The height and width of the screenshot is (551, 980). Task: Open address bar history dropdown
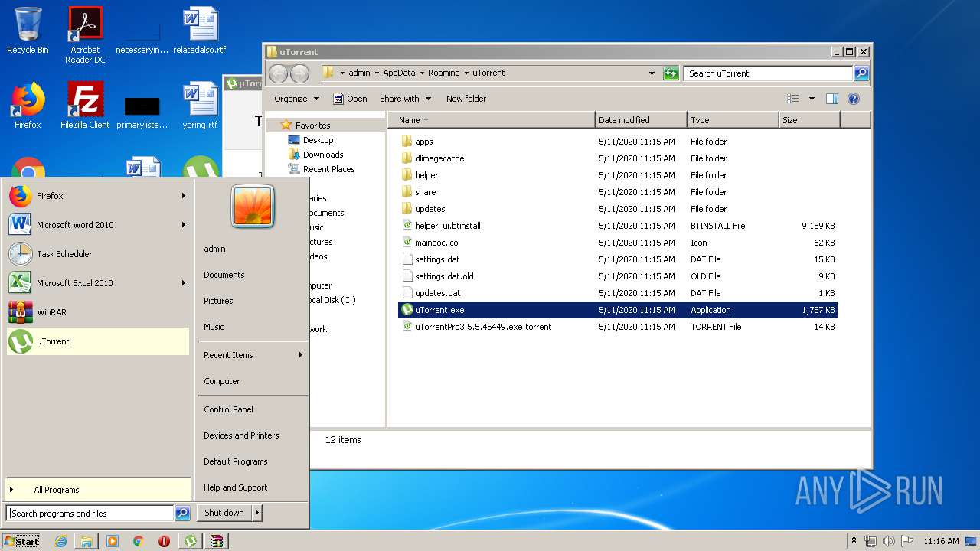pos(652,73)
